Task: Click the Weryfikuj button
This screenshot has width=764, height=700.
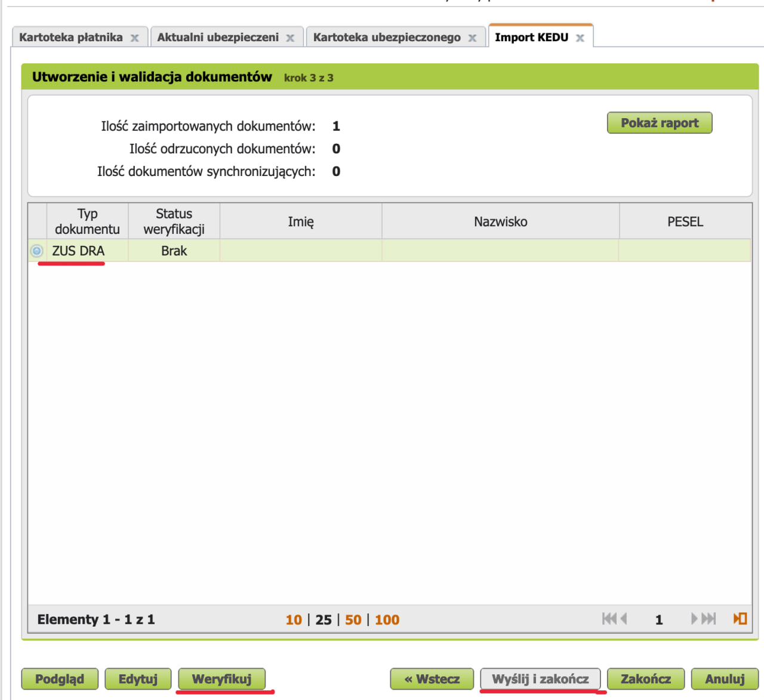Action: coord(221,679)
